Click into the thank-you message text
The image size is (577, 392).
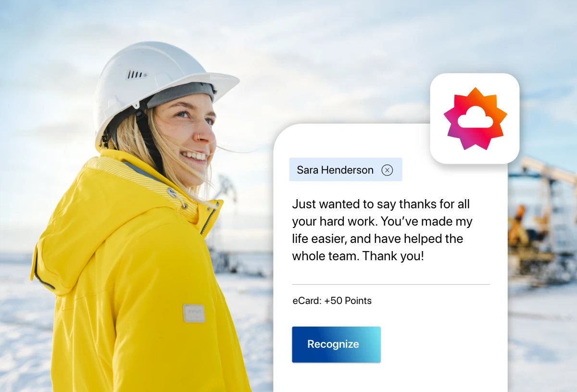click(x=382, y=230)
